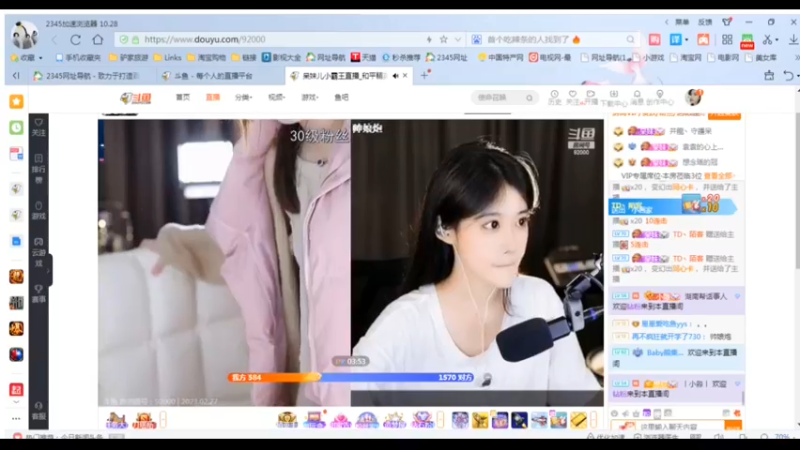Click the orange star favorites sidebar icon

pos(16,102)
